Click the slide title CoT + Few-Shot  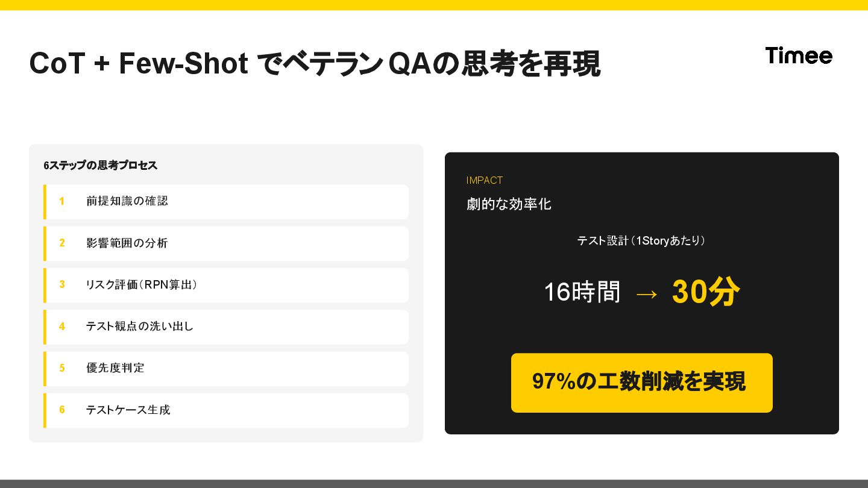[139, 63]
